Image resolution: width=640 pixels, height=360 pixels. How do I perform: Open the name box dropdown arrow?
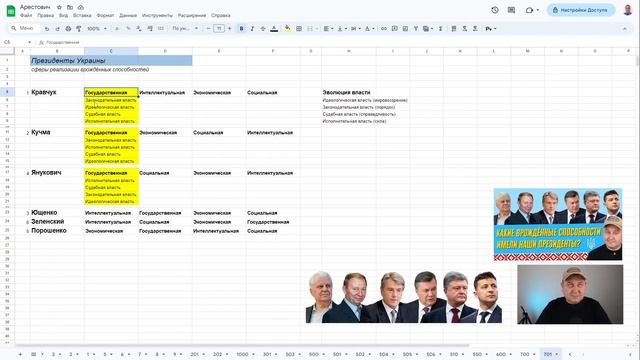coord(29,42)
